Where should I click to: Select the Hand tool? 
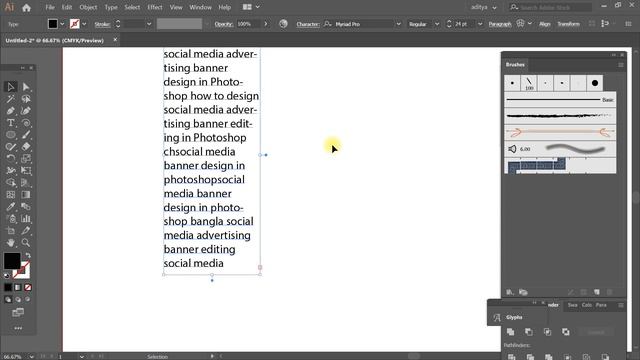[11, 243]
